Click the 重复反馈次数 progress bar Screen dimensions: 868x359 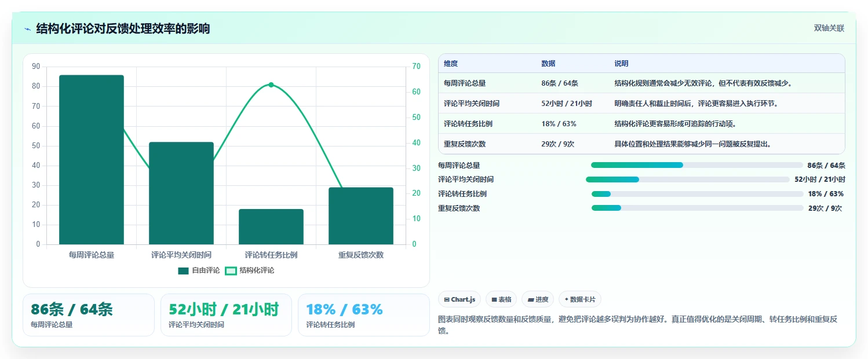pyautogui.click(x=698, y=208)
